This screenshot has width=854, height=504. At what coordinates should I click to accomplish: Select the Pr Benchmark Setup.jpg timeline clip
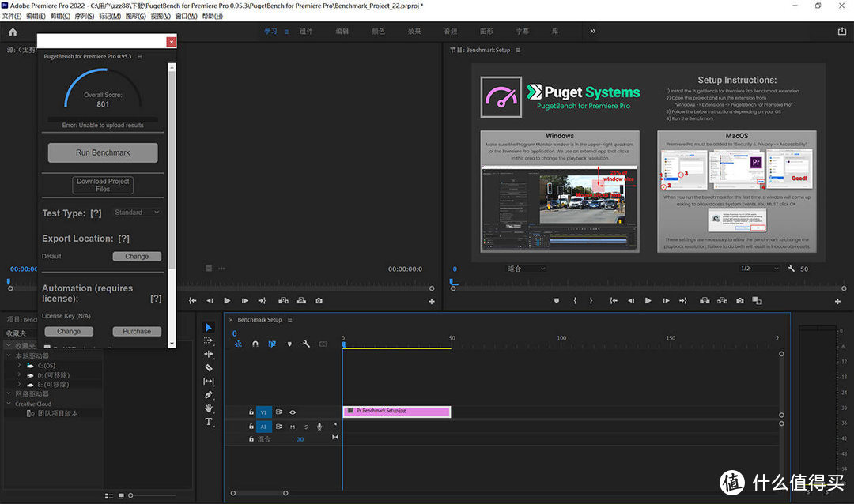click(396, 412)
